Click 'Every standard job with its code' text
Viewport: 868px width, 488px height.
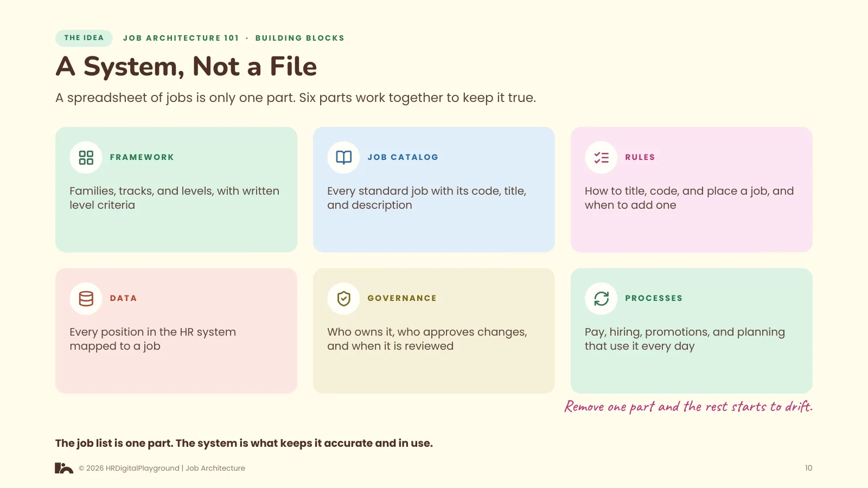click(427, 198)
